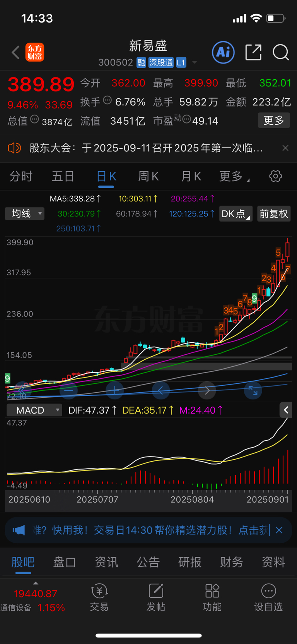Open the 均线 indicator dropdown
Screen dimensions: 297x644
pos(24,213)
